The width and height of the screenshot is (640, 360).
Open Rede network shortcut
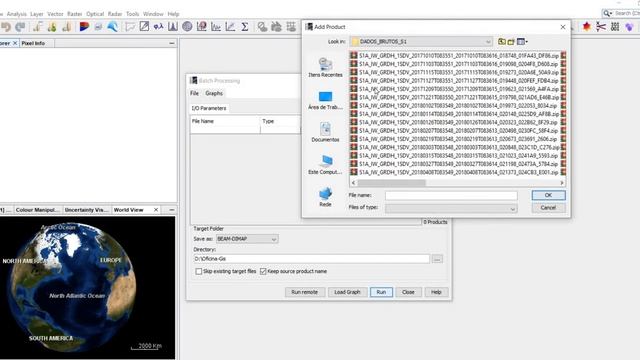point(325,197)
